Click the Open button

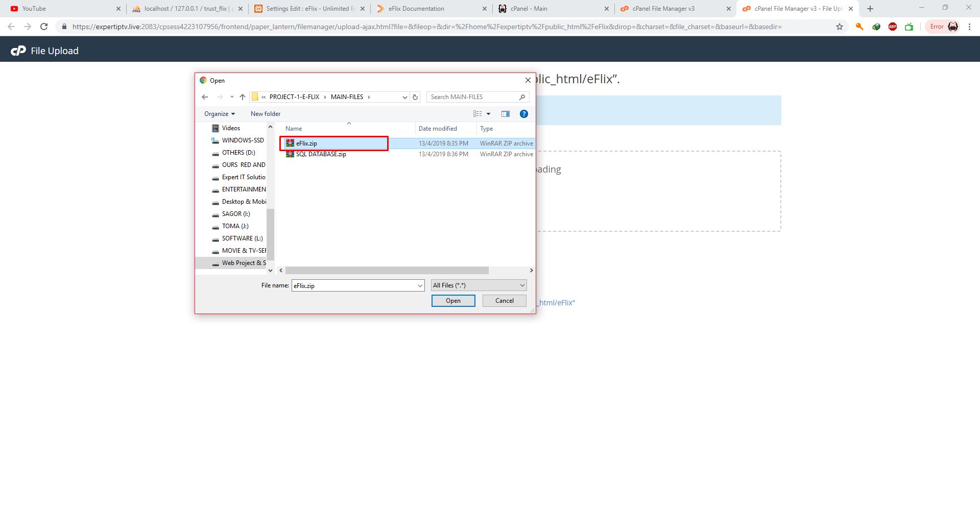pyautogui.click(x=453, y=301)
